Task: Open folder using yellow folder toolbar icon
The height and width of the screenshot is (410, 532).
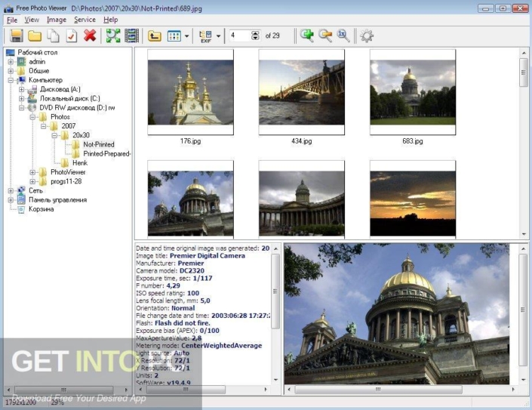Action: 35,35
